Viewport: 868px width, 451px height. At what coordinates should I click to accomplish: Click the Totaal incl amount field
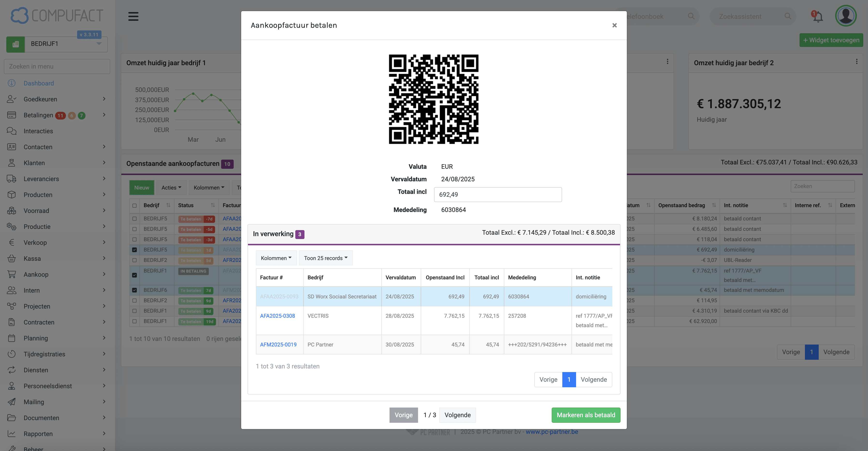click(x=498, y=195)
